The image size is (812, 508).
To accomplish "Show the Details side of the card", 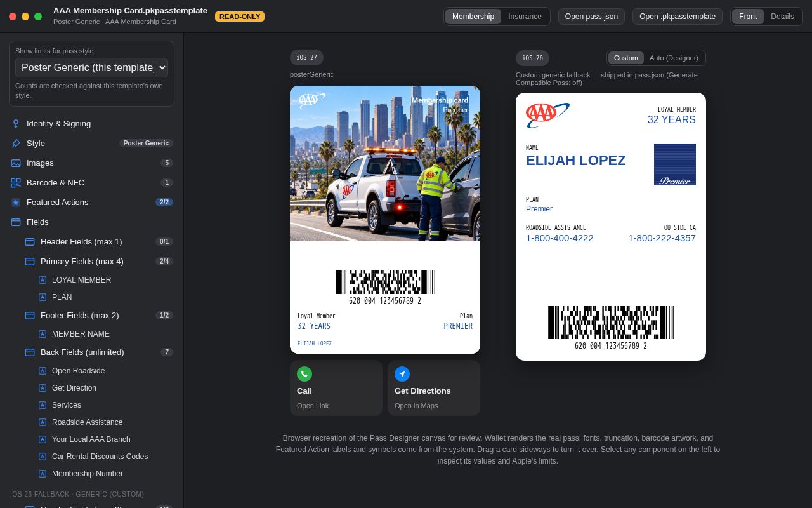I will click(782, 17).
